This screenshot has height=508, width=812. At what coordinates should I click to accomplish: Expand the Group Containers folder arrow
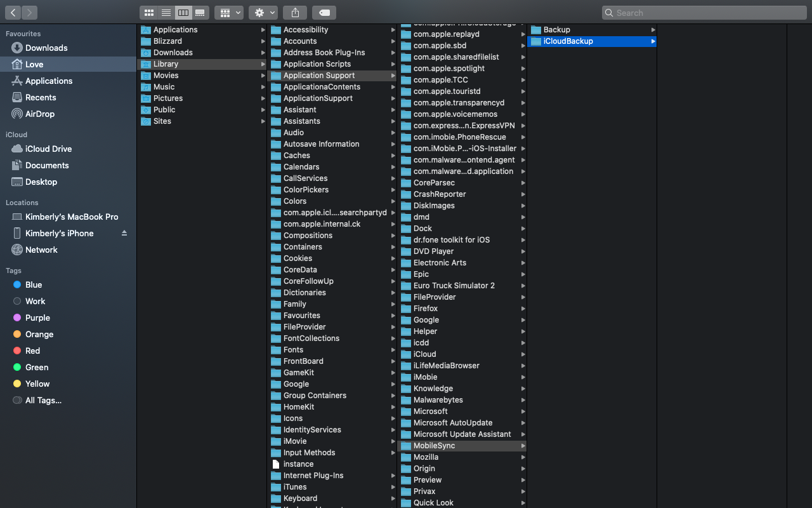393,396
